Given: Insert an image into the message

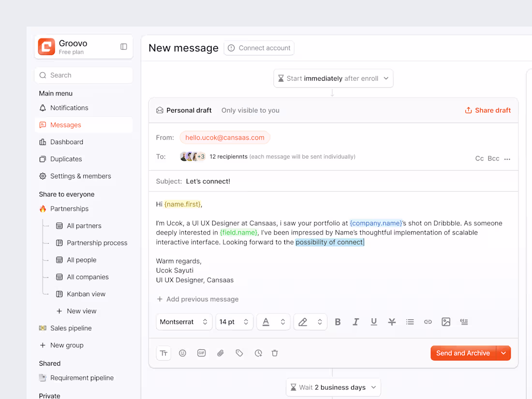Looking at the screenshot, I should tap(445, 322).
